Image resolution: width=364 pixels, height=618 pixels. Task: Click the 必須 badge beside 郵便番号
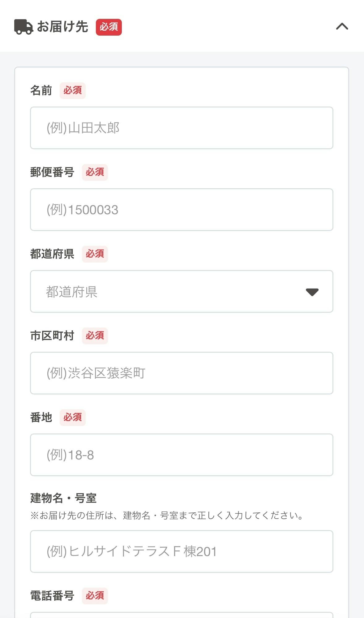point(95,172)
